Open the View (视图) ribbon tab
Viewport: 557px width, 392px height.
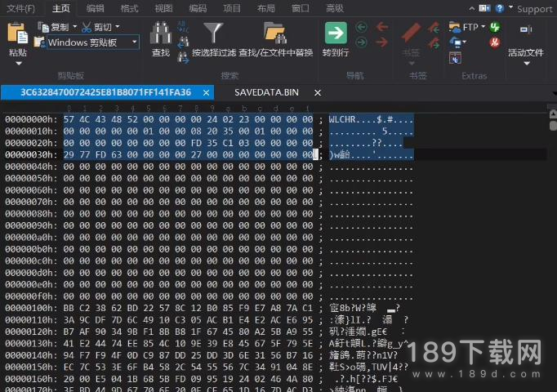[163, 8]
